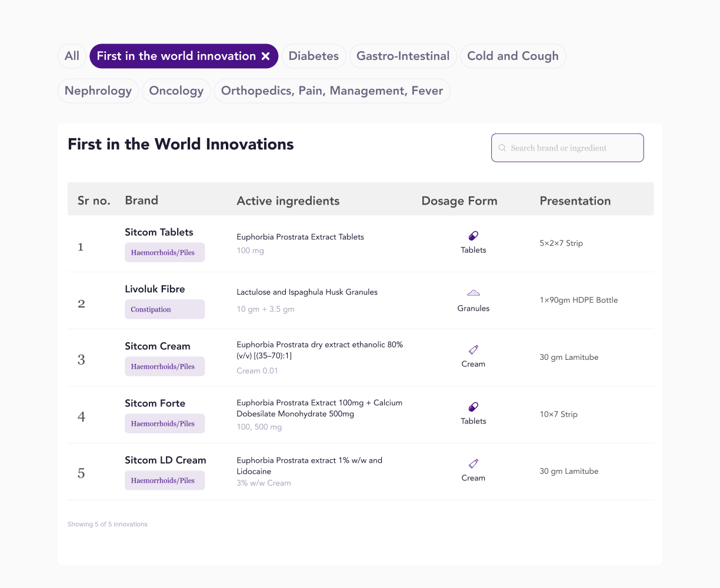Click the granules icon in Livoluk Fibre row
720x588 pixels.
[x=473, y=293]
